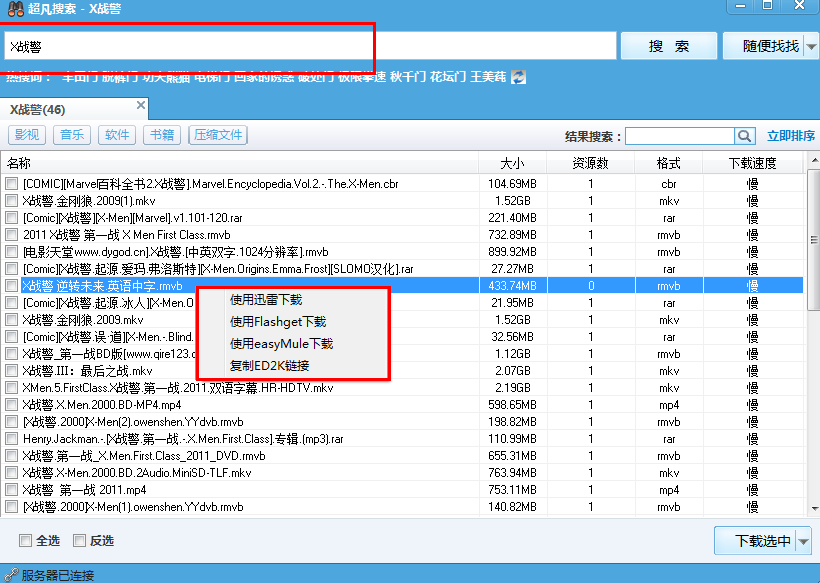
Task: Filter results by 压缩文件
Action: coord(218,135)
